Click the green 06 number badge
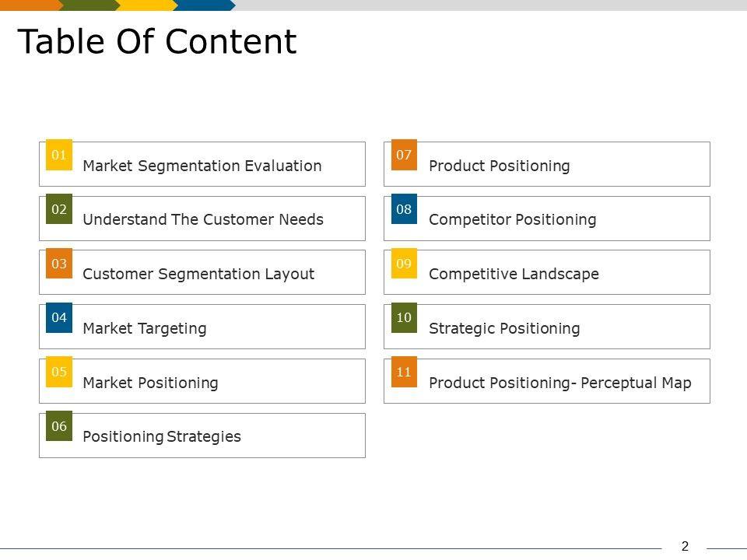Viewport: 747px width, 560px height. [x=59, y=425]
